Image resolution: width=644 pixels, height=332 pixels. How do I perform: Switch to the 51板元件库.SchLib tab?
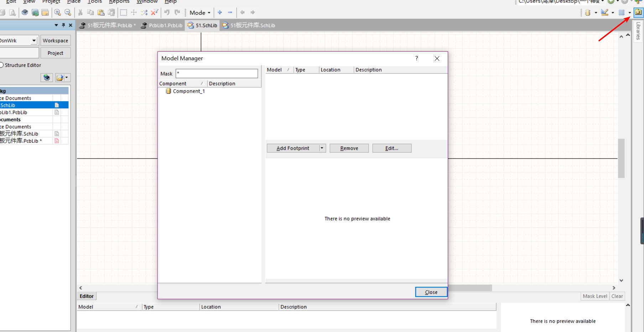click(249, 25)
